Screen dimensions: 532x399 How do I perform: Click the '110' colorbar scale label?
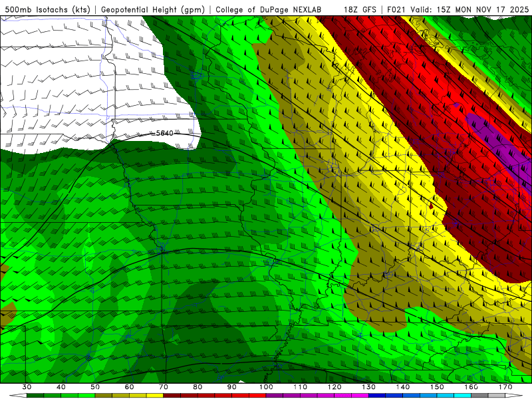tap(301, 387)
